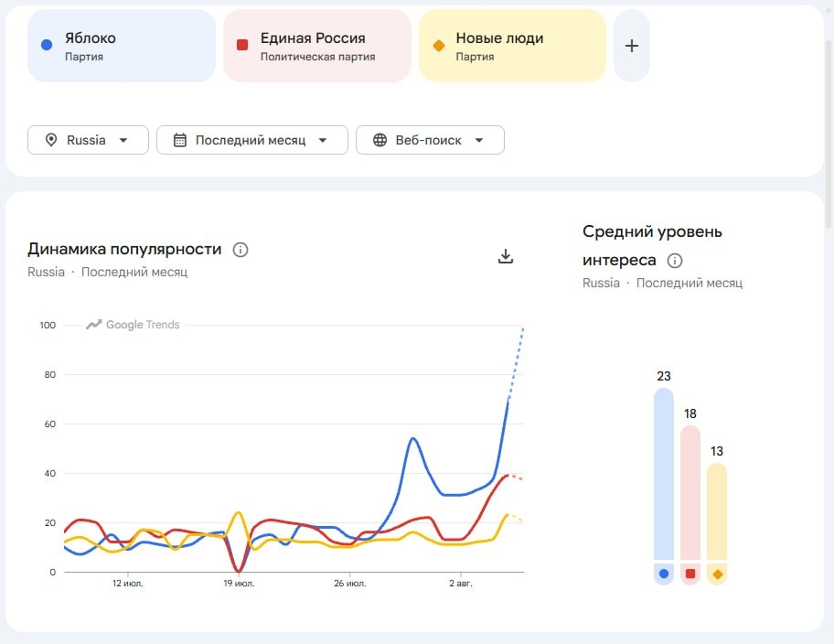Viewport: 834px width, 644px height.
Task: Click the download chart icon
Action: (x=506, y=256)
